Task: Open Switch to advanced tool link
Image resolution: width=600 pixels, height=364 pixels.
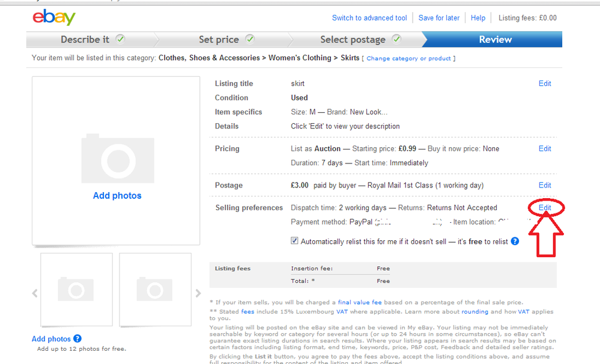Action: 369,18
